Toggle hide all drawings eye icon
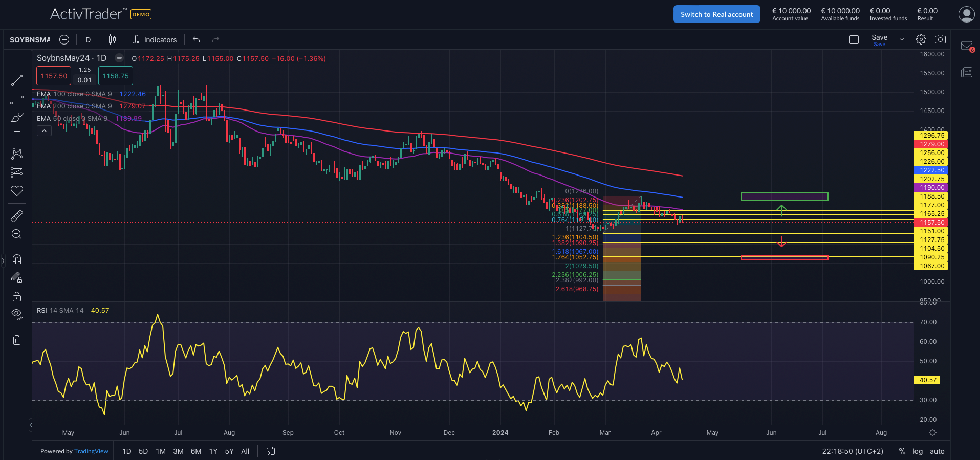Image resolution: width=980 pixels, height=460 pixels. coord(17,314)
